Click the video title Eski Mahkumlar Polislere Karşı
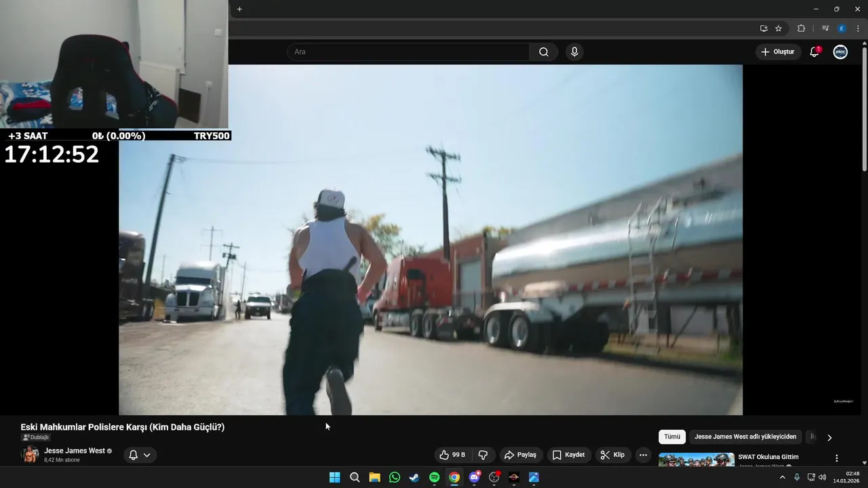 pos(122,427)
